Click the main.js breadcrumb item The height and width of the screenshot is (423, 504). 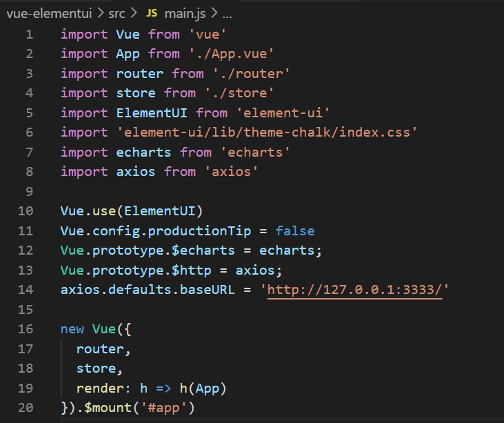click(x=185, y=14)
